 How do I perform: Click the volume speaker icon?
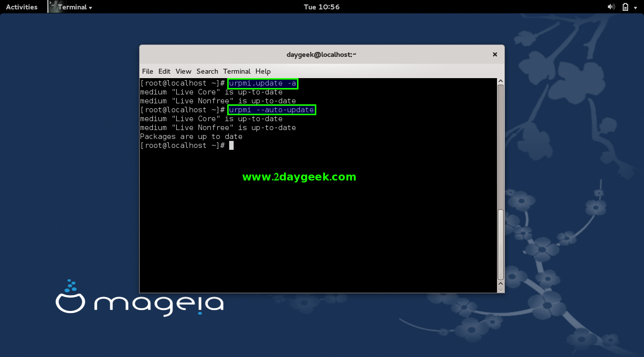click(x=611, y=7)
